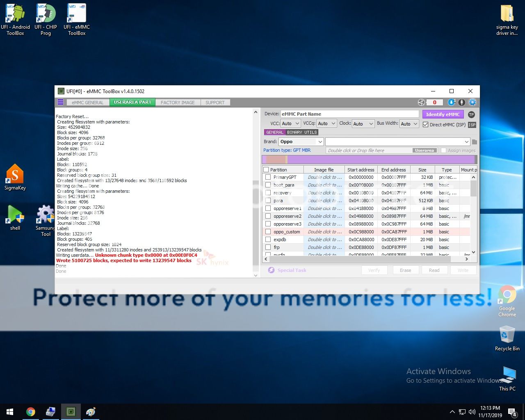
Task: Launch SigmaKey desktop shortcut
Action: [x=15, y=177]
